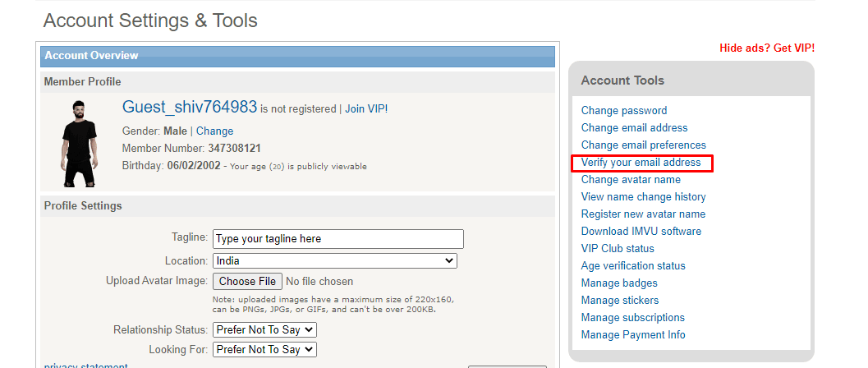868x368 pixels.
Task: Click Hide ads? Get VIP! link
Action: 767,48
